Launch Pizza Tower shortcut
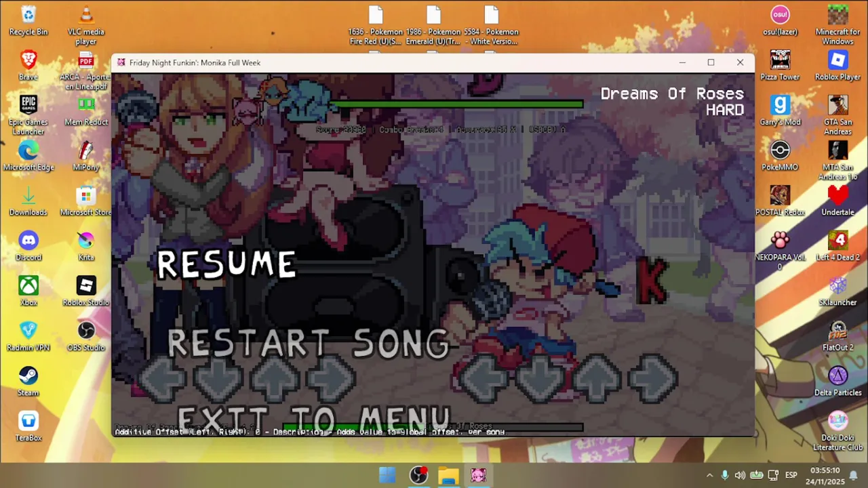 pos(780,65)
